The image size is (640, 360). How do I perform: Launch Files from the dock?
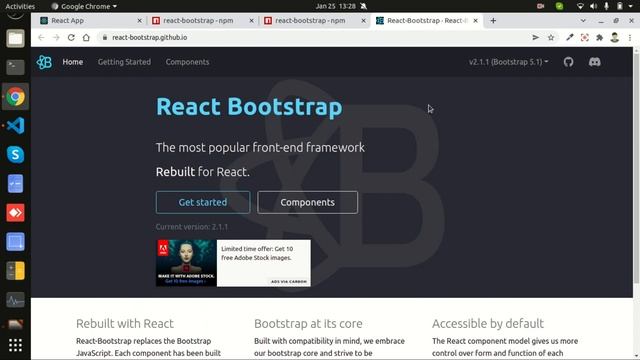tap(16, 39)
